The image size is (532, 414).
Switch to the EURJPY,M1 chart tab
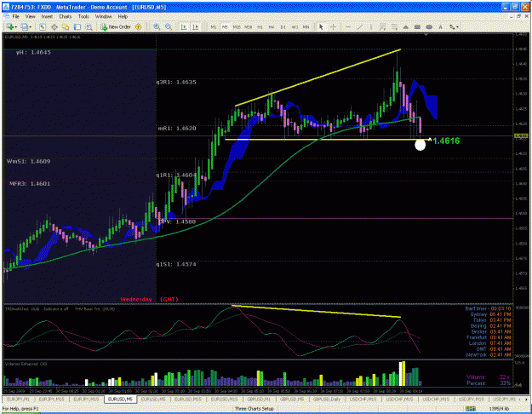click(19, 399)
